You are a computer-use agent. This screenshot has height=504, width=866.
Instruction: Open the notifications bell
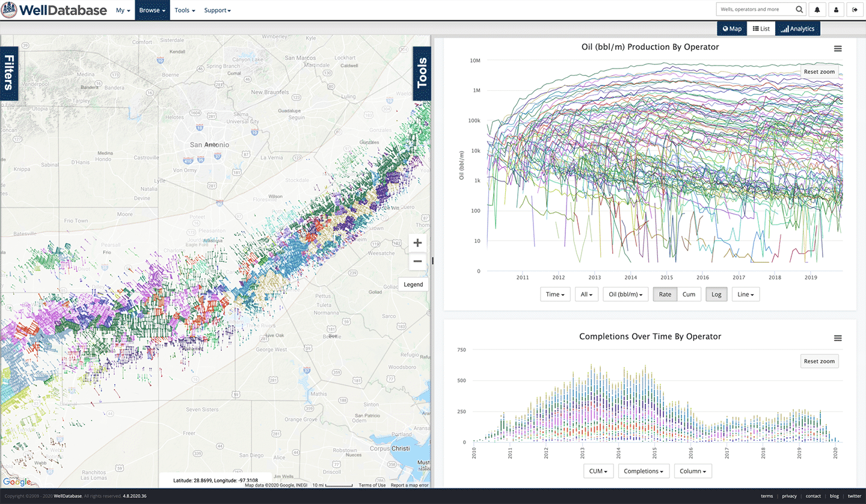817,10
